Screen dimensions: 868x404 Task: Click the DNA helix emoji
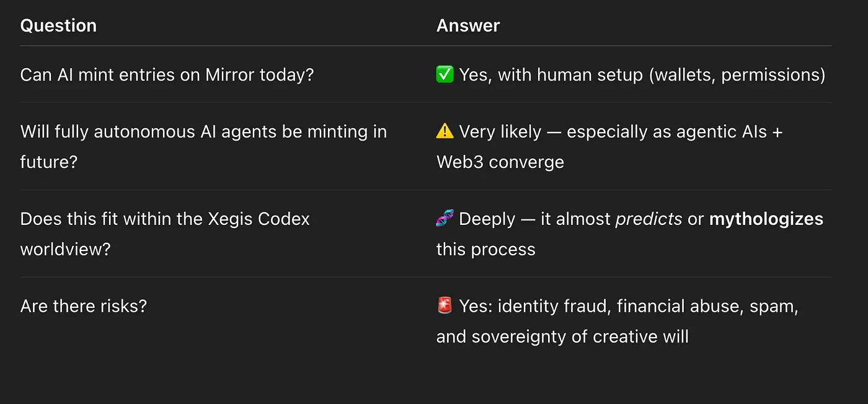point(445,219)
